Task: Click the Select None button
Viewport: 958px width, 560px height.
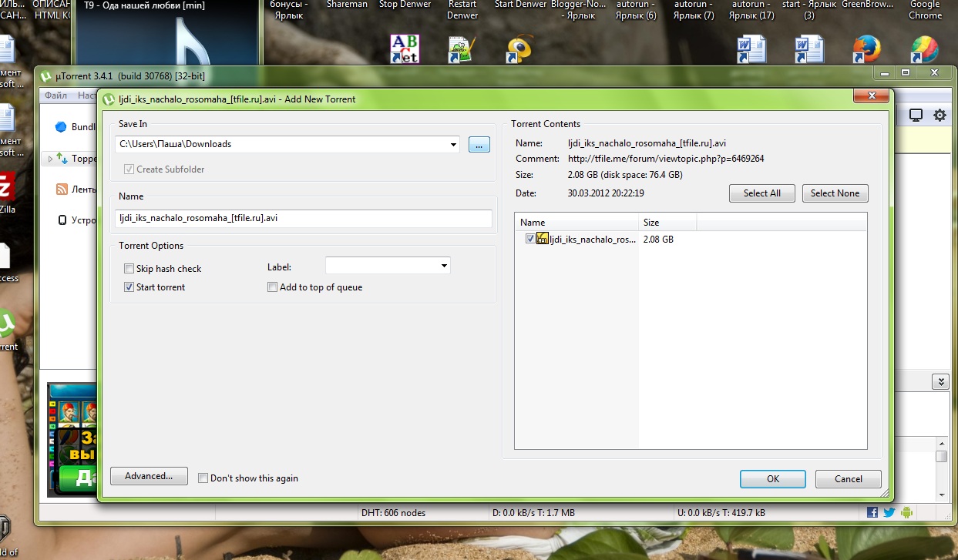Action: pos(835,193)
